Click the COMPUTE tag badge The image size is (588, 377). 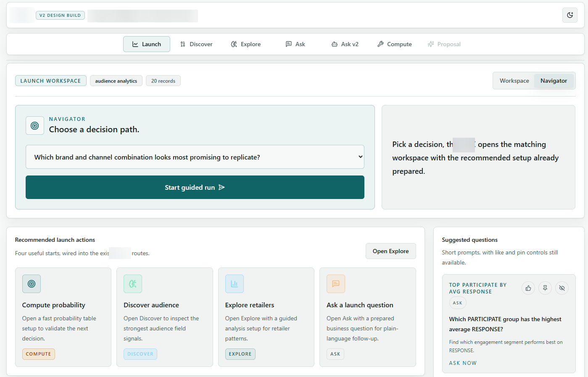(38, 354)
